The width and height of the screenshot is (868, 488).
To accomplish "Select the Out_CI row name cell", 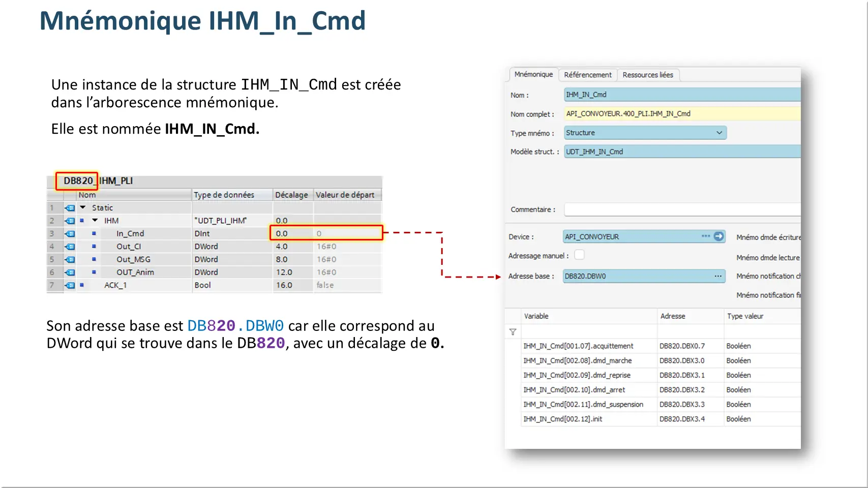I will click(129, 247).
